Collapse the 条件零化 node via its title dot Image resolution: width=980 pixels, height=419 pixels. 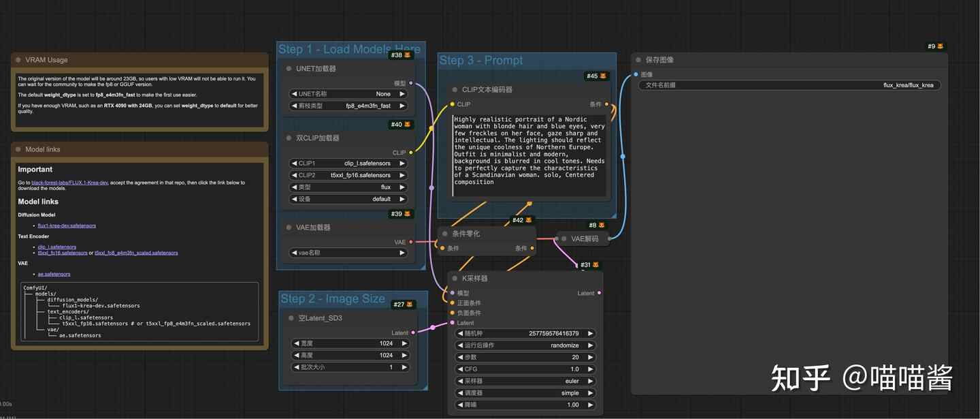[x=445, y=234]
